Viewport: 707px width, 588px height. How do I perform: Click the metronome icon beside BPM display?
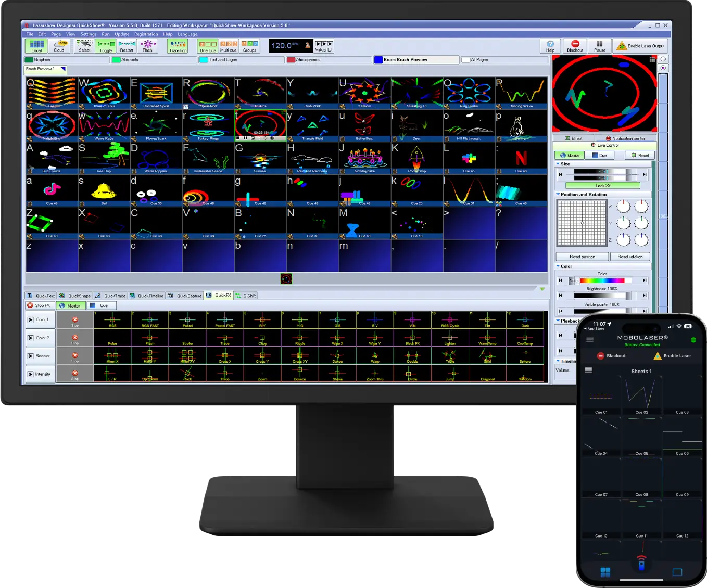coord(307,46)
